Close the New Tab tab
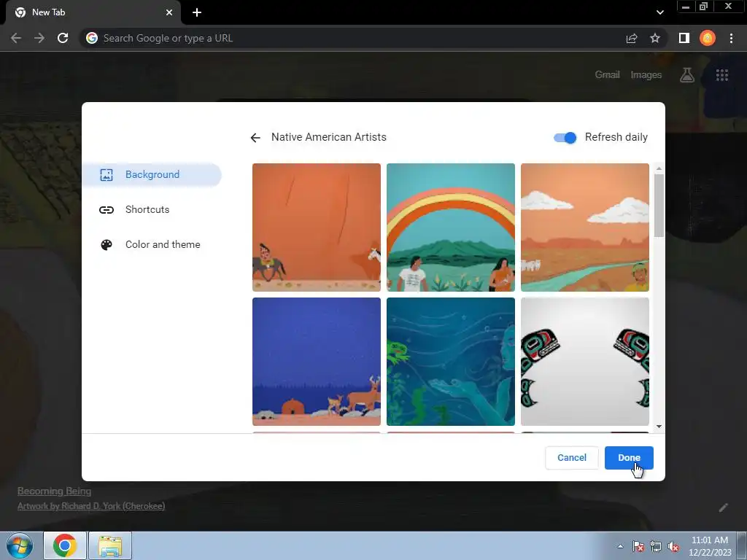Screen dimensions: 747x560 169,12
